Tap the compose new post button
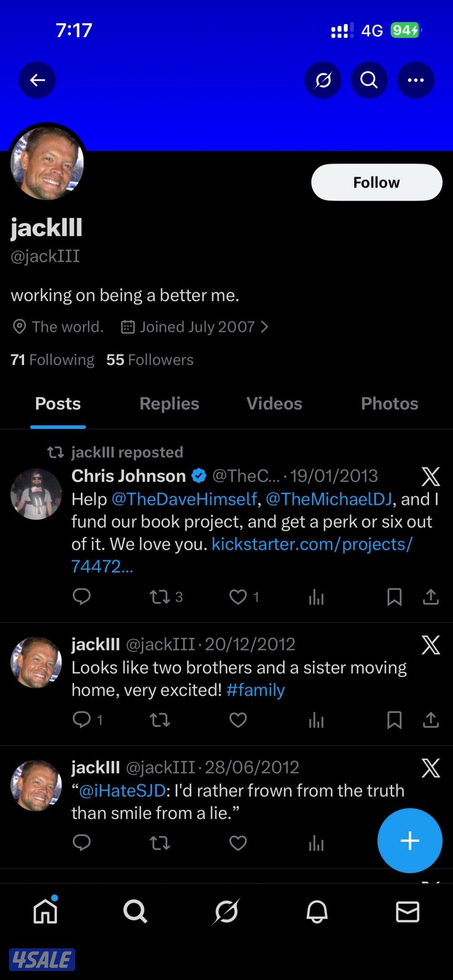453x980 pixels. point(410,841)
